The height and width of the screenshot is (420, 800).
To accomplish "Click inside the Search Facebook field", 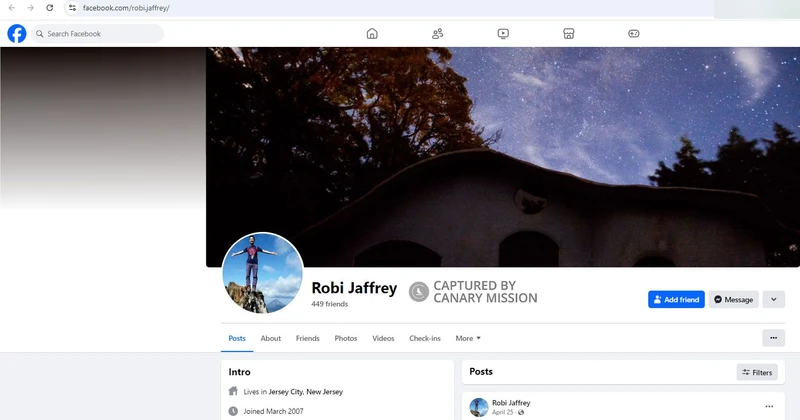I will [x=97, y=34].
